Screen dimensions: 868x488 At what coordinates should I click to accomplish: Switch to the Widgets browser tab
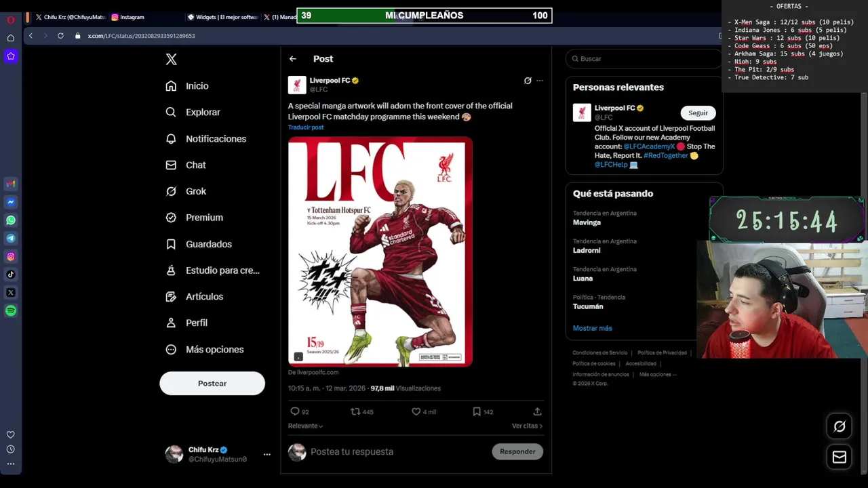click(222, 17)
